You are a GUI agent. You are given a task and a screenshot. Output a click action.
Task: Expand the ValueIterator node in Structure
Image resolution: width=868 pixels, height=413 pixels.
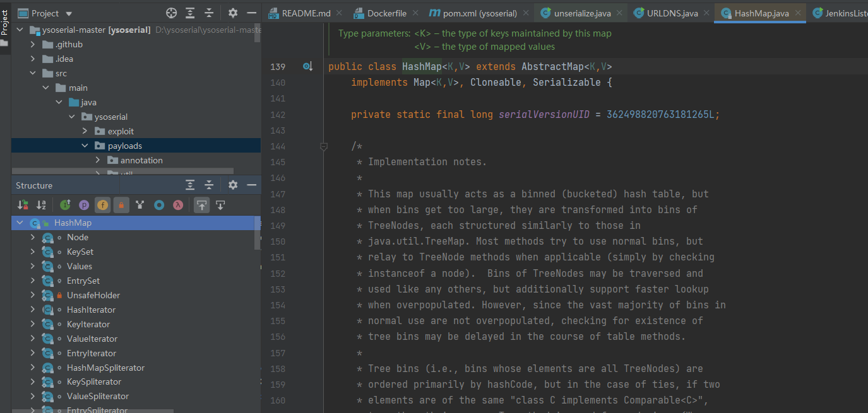pyautogui.click(x=33, y=339)
